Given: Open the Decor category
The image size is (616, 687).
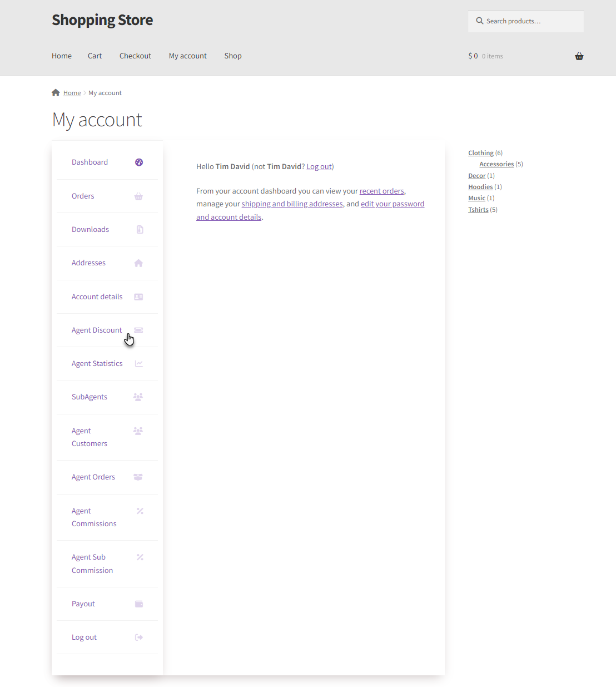Looking at the screenshot, I should coord(476,176).
